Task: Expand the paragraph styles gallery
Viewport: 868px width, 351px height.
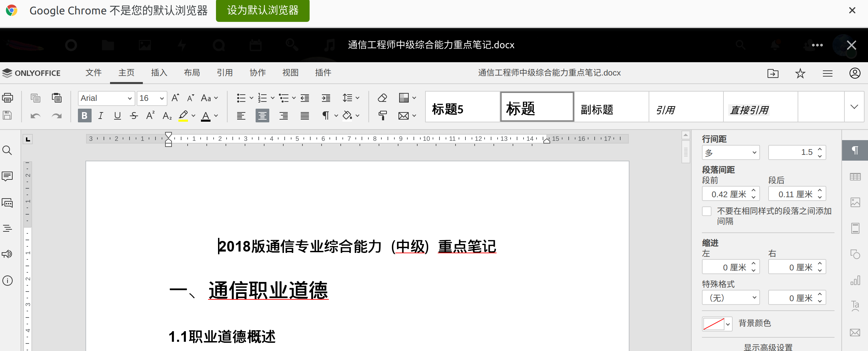Action: tap(854, 107)
